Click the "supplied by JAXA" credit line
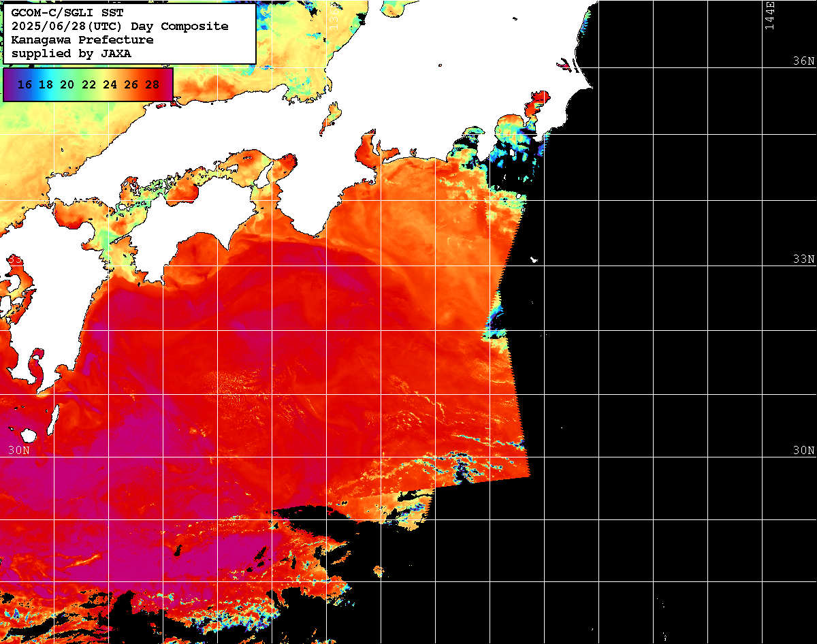 click(x=71, y=54)
